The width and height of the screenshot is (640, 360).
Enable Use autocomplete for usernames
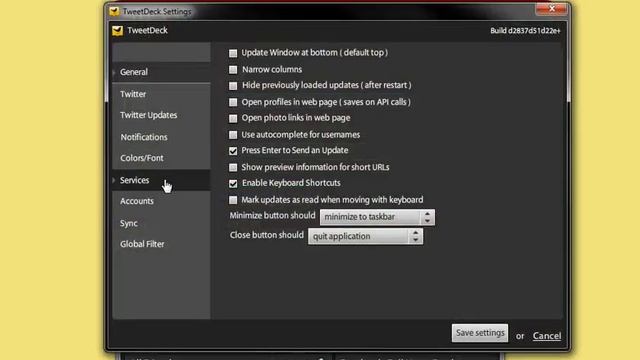pyautogui.click(x=233, y=135)
